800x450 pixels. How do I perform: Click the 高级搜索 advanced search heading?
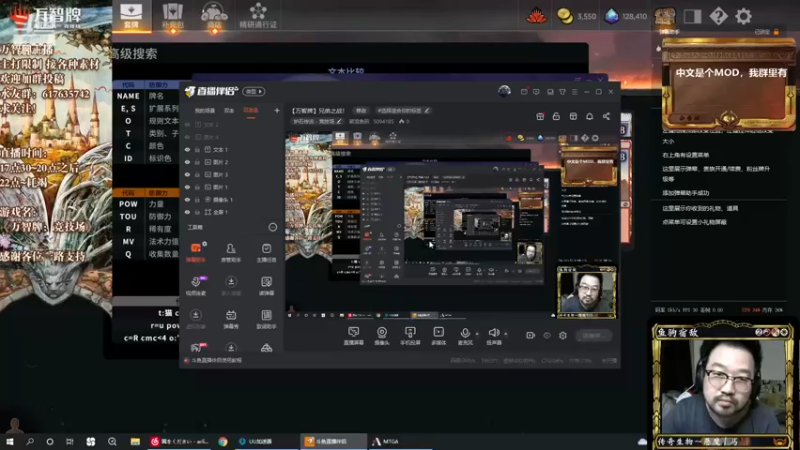click(135, 54)
